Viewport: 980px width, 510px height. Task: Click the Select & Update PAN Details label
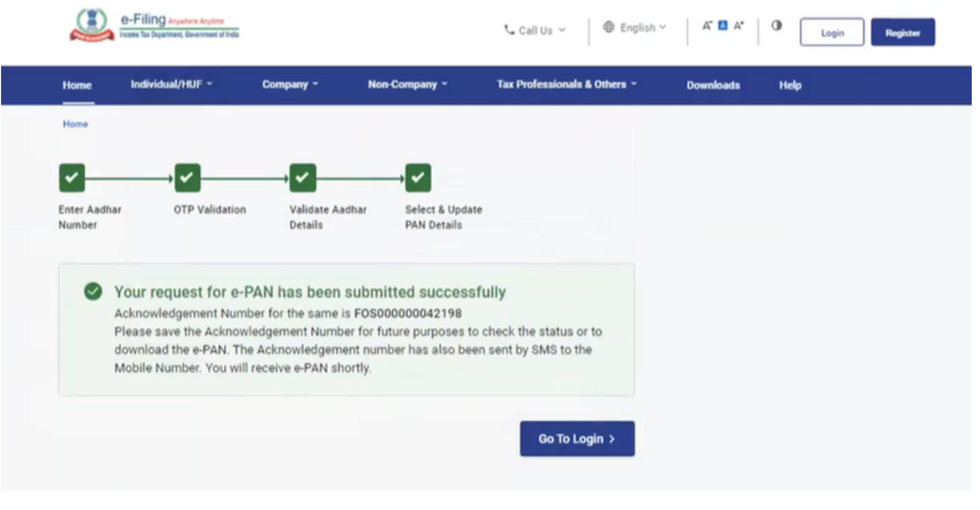tap(444, 217)
